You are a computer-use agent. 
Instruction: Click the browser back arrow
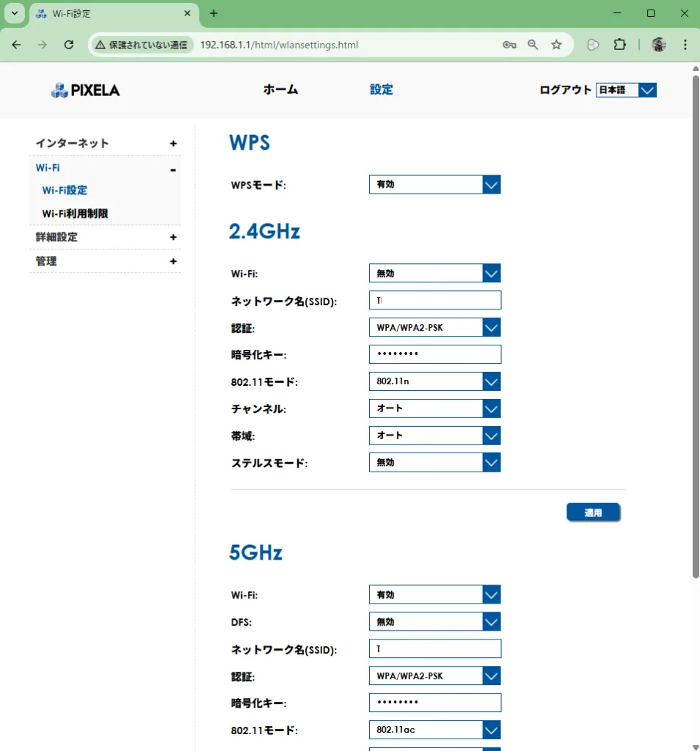[x=16, y=45]
